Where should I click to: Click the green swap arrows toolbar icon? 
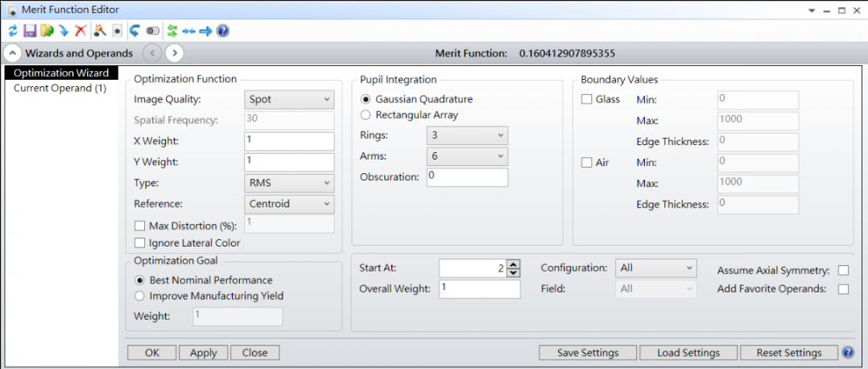(x=172, y=31)
